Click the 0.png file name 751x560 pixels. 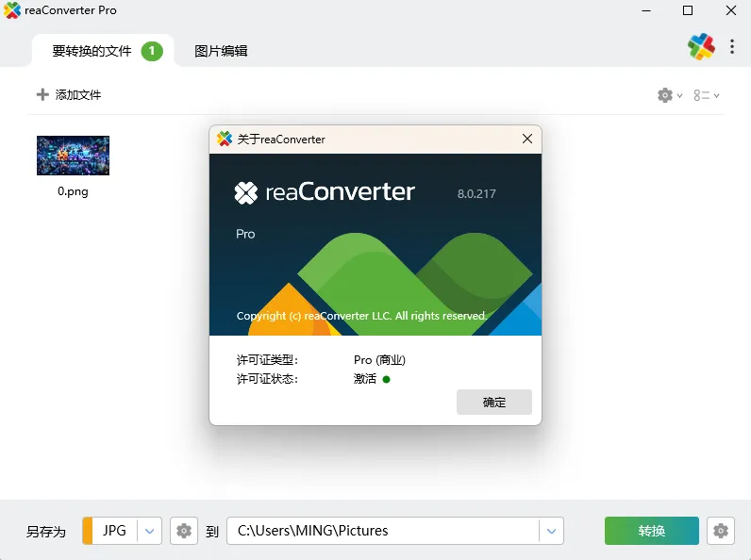tap(73, 191)
